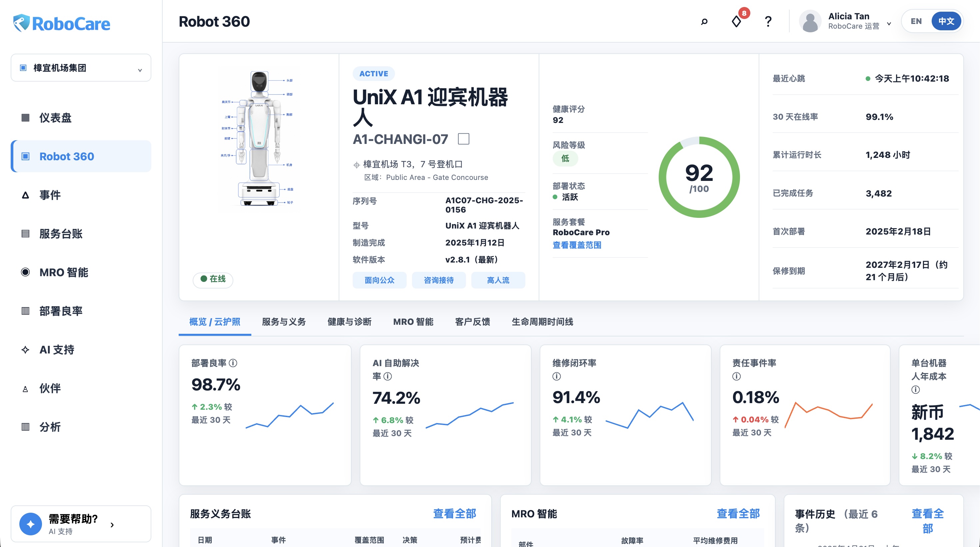
Task: Click the 高人流 tag button
Action: 498,280
